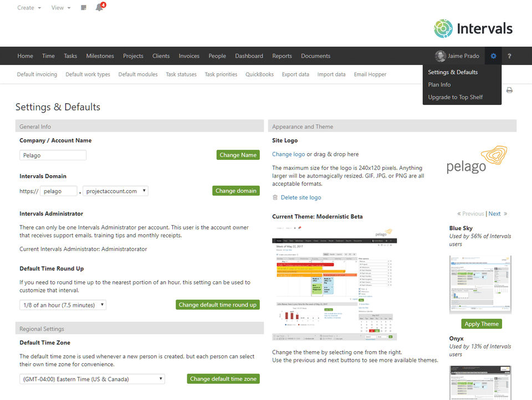
Task: Expand the Create dropdown
Action: (29, 7)
